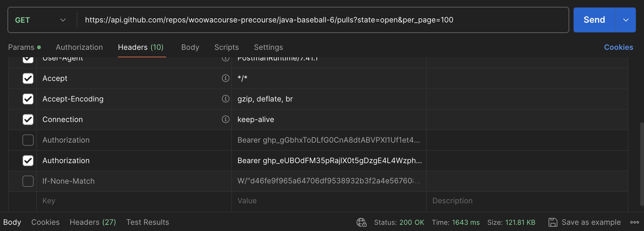Uncheck the Accept header checkbox

[28, 78]
